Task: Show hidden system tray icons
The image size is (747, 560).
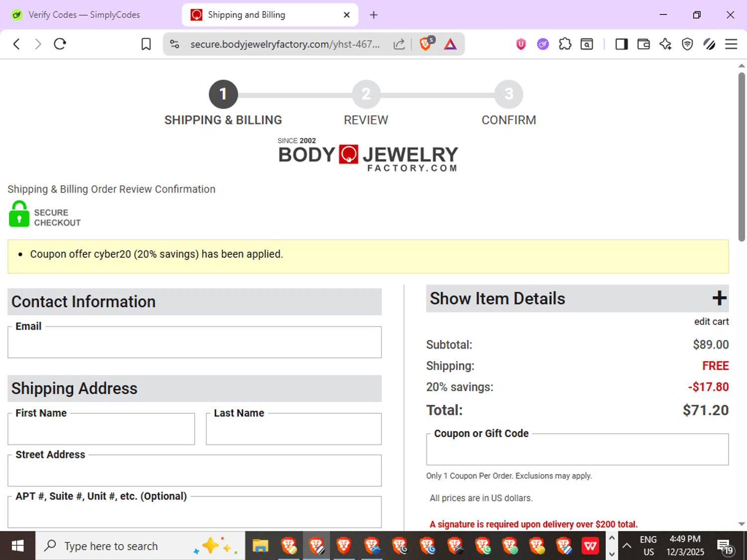Action: 627,546
